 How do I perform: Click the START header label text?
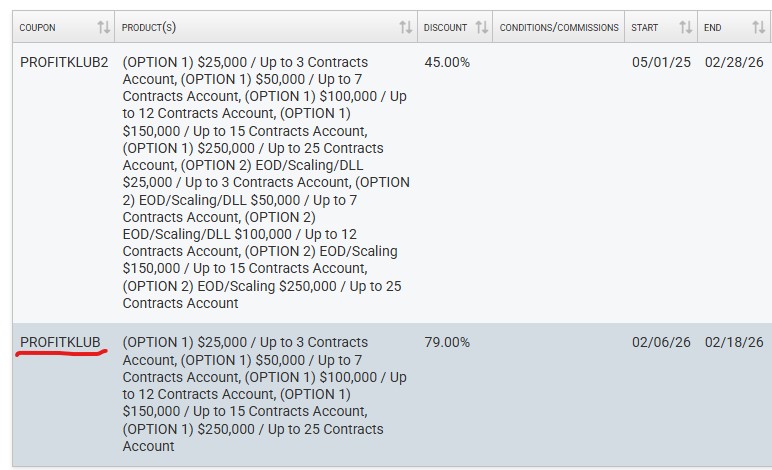tap(645, 28)
